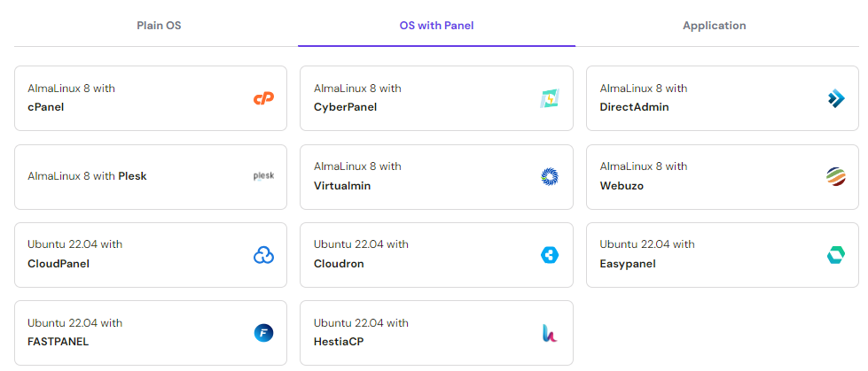Image resolution: width=868 pixels, height=371 pixels.
Task: Pick AlmaLinux 8 with DirectAdmin label
Action: tap(644, 98)
